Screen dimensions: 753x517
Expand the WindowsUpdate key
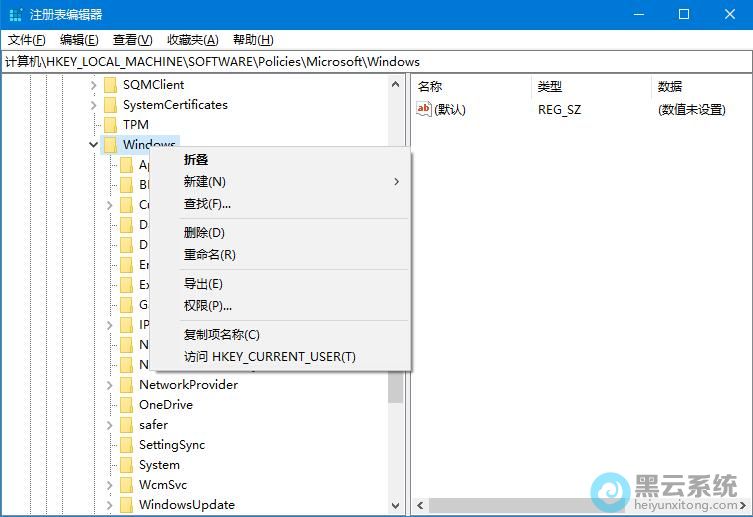[109, 505]
